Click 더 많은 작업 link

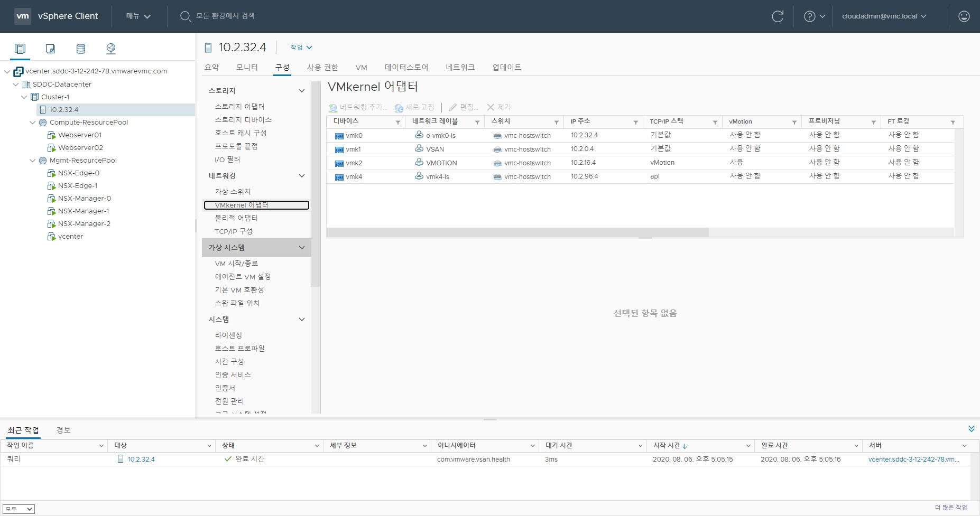(951, 508)
